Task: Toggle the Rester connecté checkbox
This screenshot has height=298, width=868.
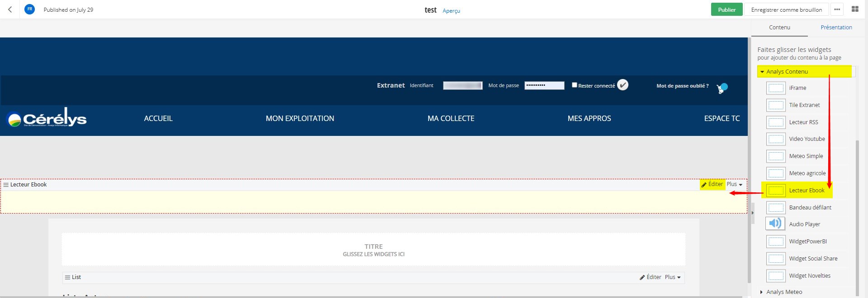Action: 574,85
